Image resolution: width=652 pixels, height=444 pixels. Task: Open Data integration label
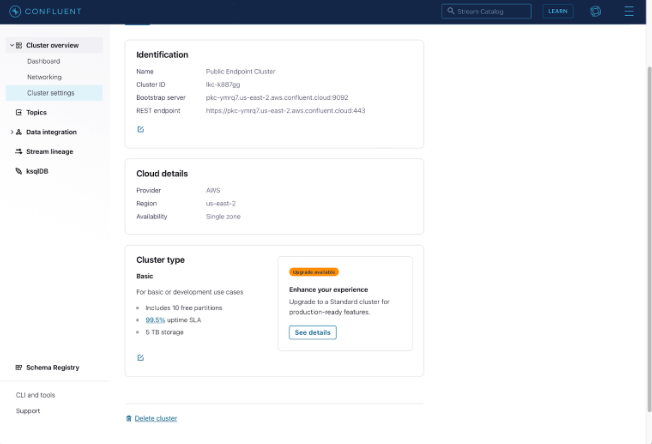(x=51, y=132)
